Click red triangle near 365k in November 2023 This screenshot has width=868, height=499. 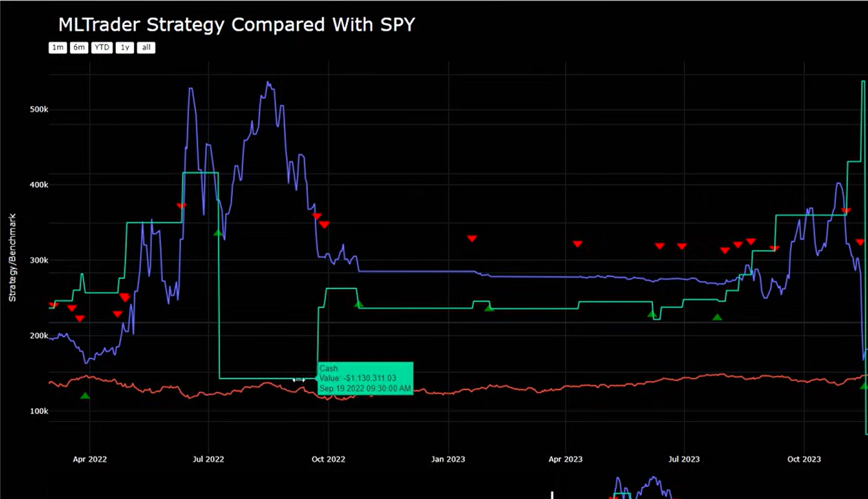(846, 211)
